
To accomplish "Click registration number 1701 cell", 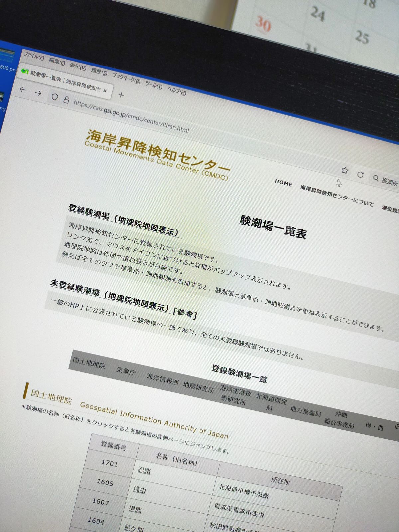I will pos(109,463).
